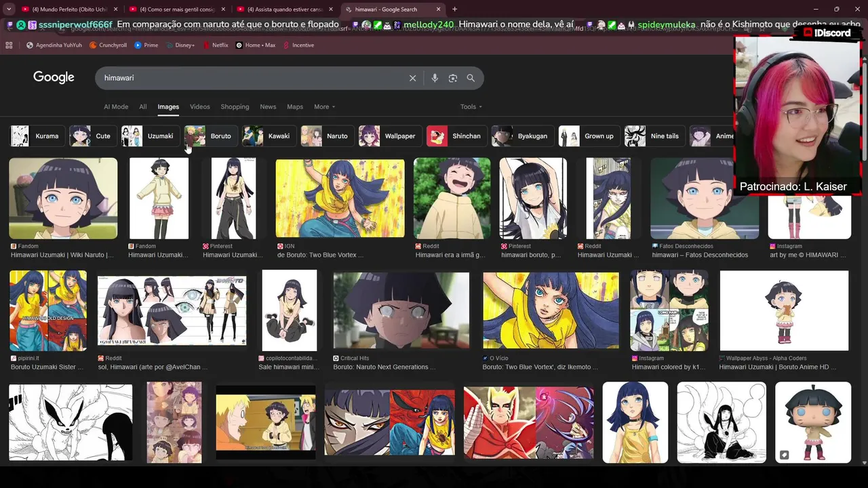Click the himawari search input field
The width and height of the screenshot is (868, 488).
pyautogui.click(x=251, y=78)
